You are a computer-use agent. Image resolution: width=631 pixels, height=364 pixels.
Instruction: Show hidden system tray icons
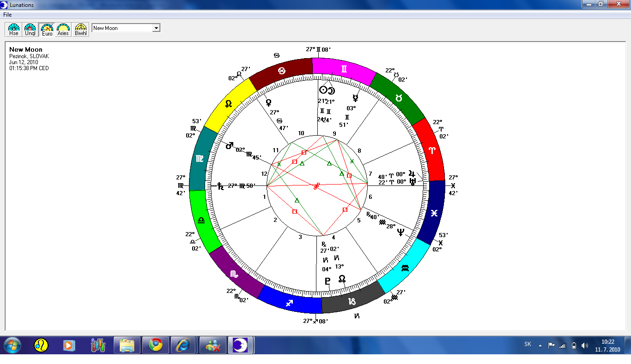click(x=540, y=345)
